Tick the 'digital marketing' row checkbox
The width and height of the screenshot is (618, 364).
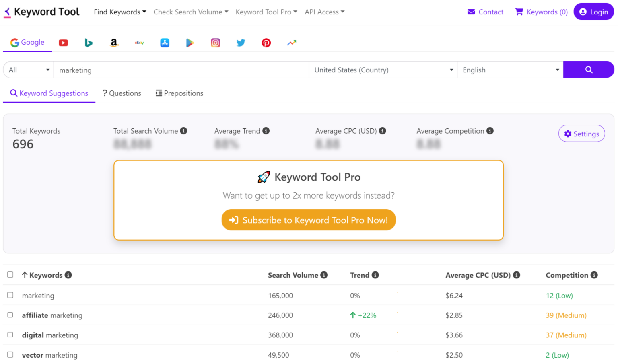(10, 335)
